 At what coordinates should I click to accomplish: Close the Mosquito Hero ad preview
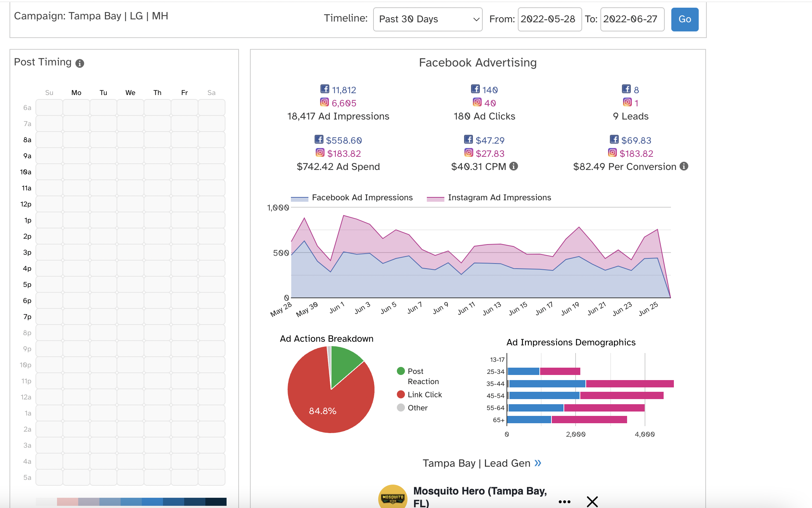[x=592, y=502]
